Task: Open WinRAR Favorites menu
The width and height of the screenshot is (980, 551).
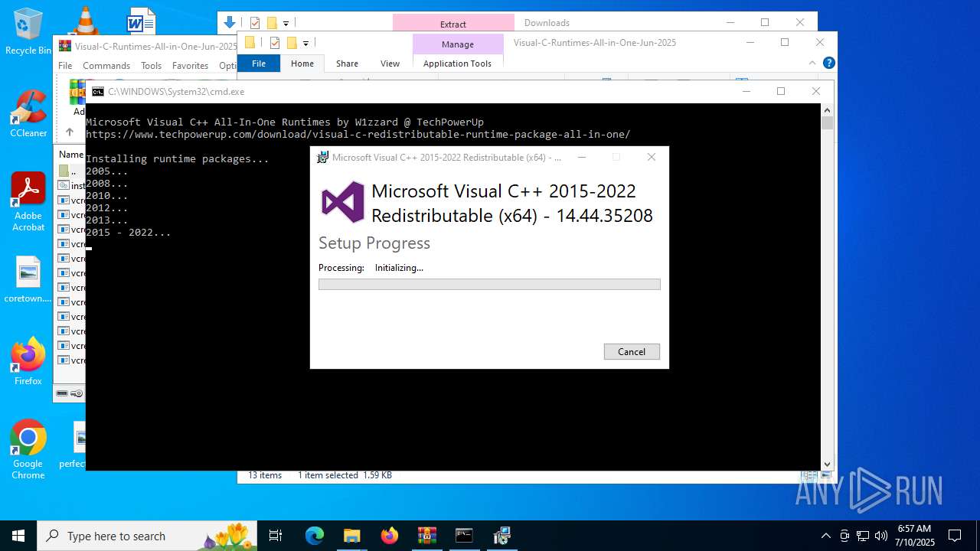Action: [190, 66]
